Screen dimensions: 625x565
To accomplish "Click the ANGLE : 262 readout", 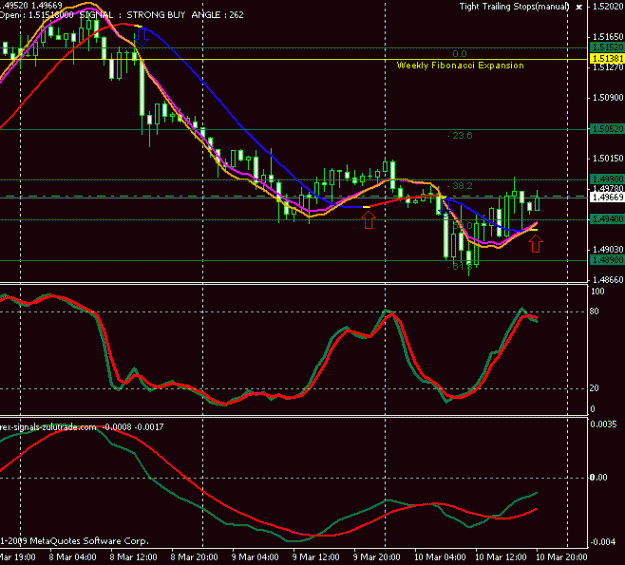I will [x=218, y=15].
